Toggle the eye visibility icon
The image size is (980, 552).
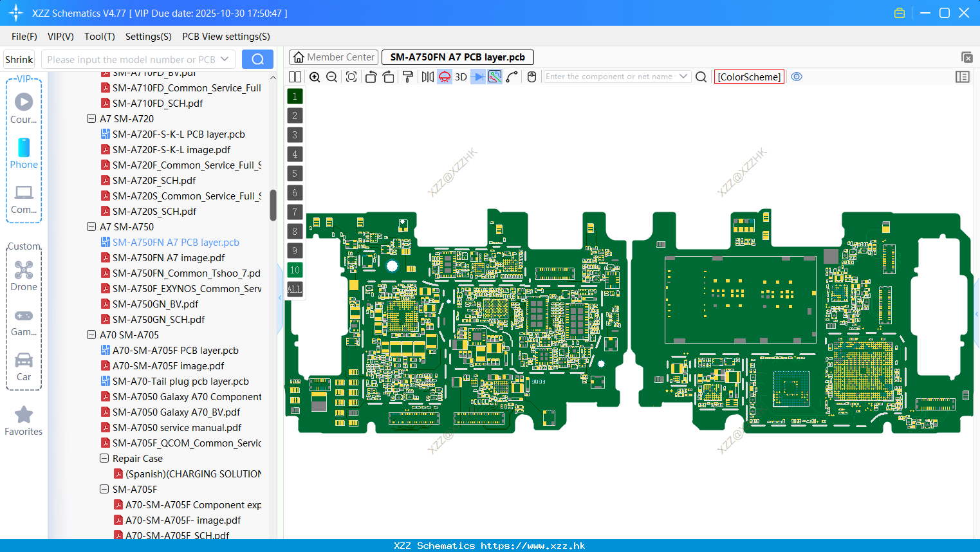[797, 77]
